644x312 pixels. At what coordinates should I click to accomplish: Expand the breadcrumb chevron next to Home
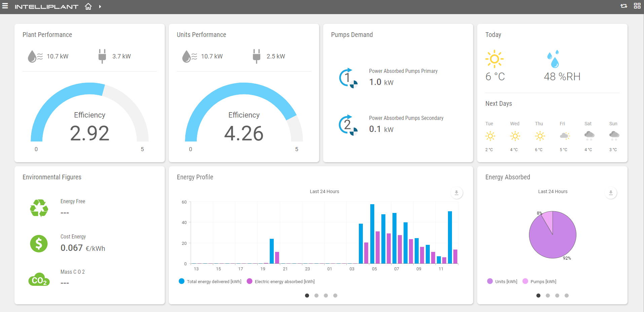tap(99, 6)
